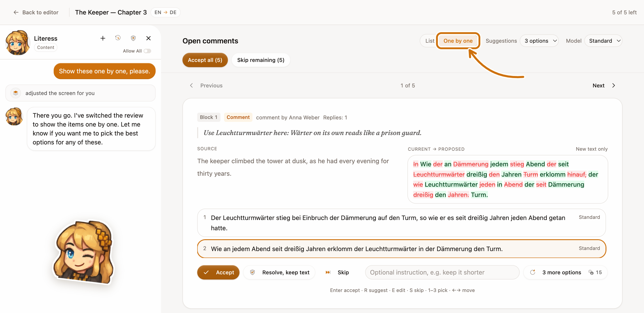The image size is (644, 313).
Task: Click the checkmark icon on Accept button
Action: (x=206, y=273)
